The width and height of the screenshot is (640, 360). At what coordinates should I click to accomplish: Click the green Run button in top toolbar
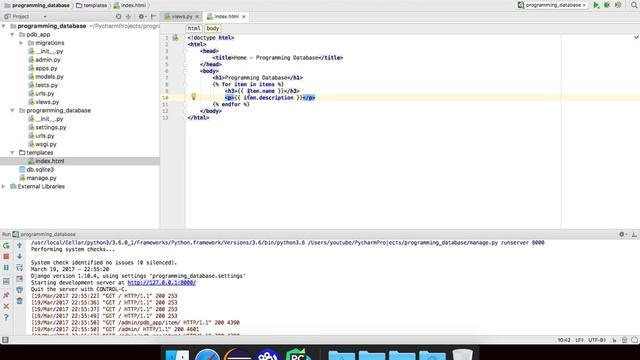pos(596,5)
